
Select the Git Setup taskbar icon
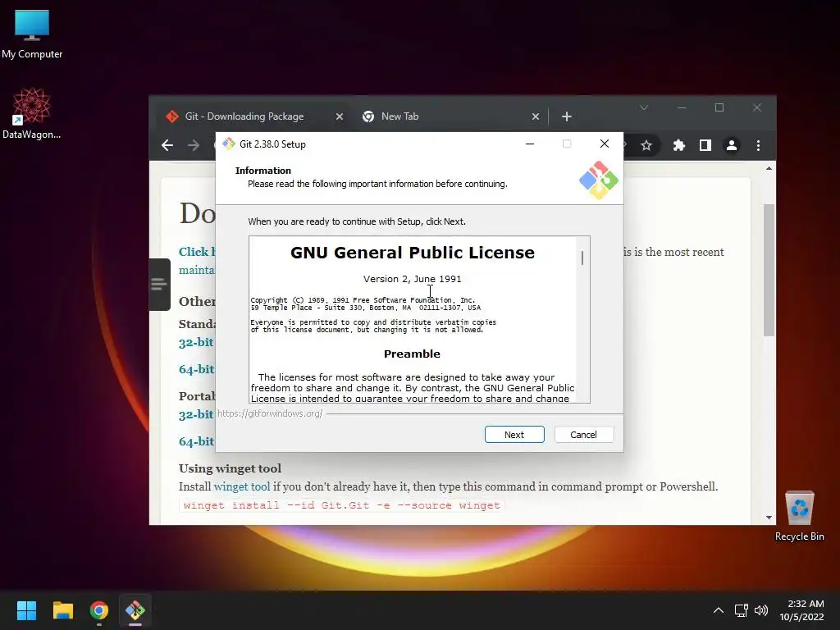(x=135, y=610)
